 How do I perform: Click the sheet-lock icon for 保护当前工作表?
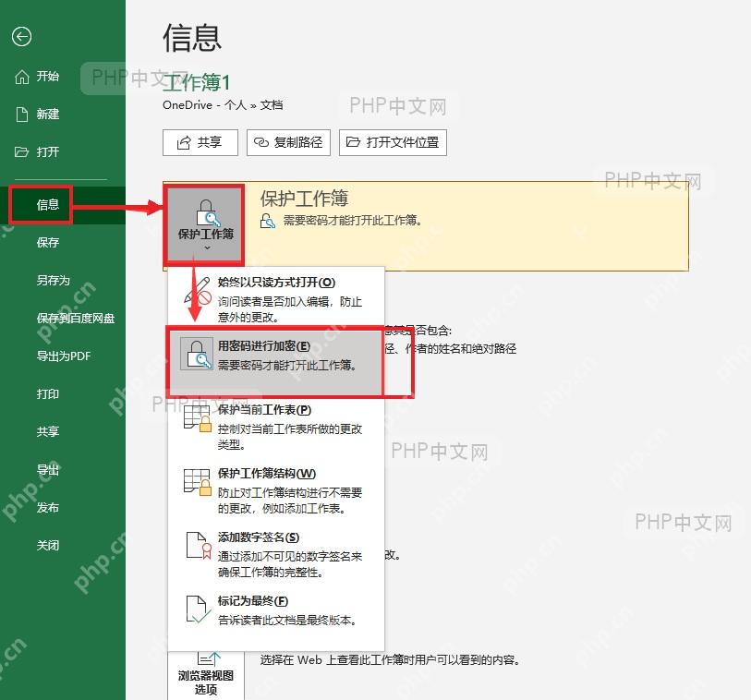click(x=198, y=418)
